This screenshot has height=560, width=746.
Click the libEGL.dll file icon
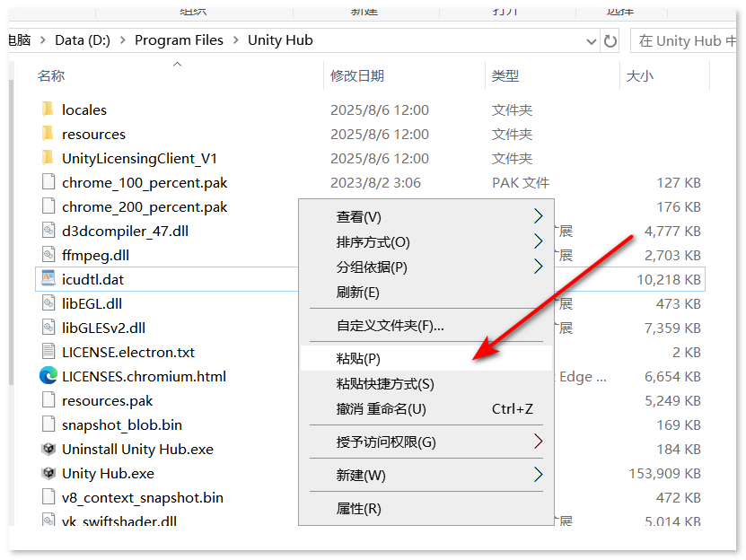[48, 303]
